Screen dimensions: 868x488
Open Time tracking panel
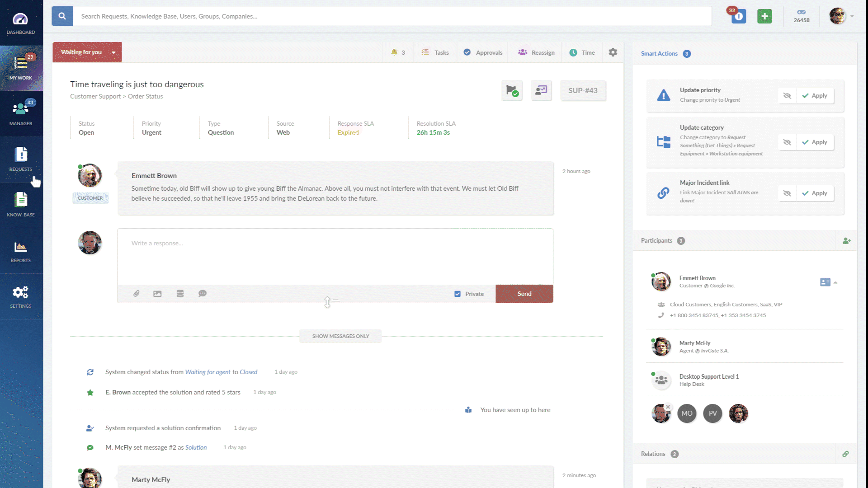click(582, 52)
